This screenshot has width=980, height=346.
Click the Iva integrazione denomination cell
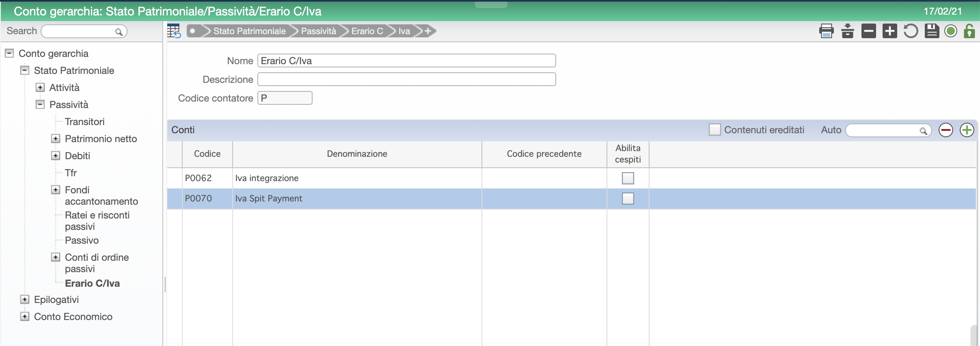coord(357,178)
